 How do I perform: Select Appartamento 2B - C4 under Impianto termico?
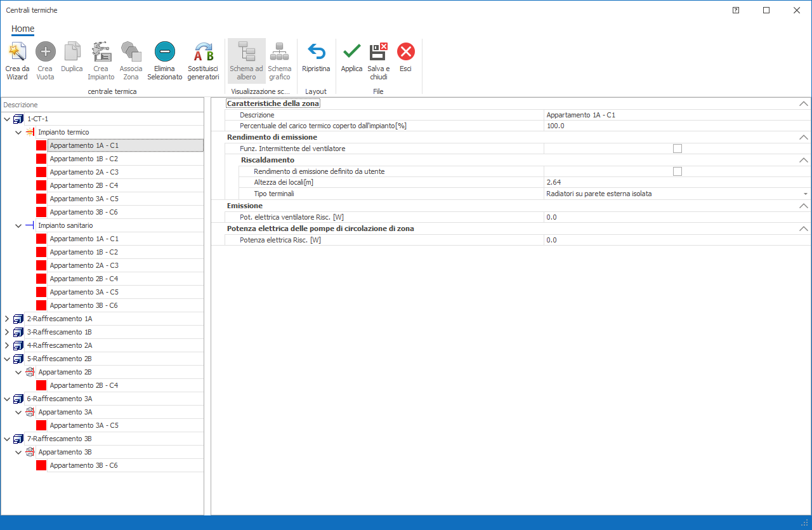pyautogui.click(x=84, y=185)
